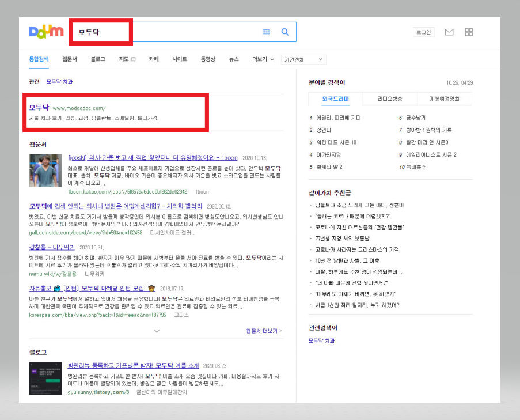Click ranking item 에일리어니스트 시즌 2

431,154
